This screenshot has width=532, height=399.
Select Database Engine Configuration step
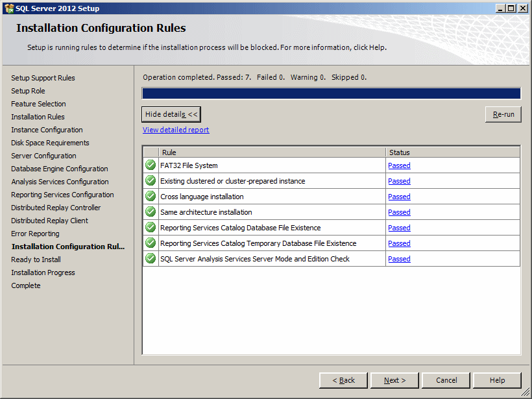point(60,169)
